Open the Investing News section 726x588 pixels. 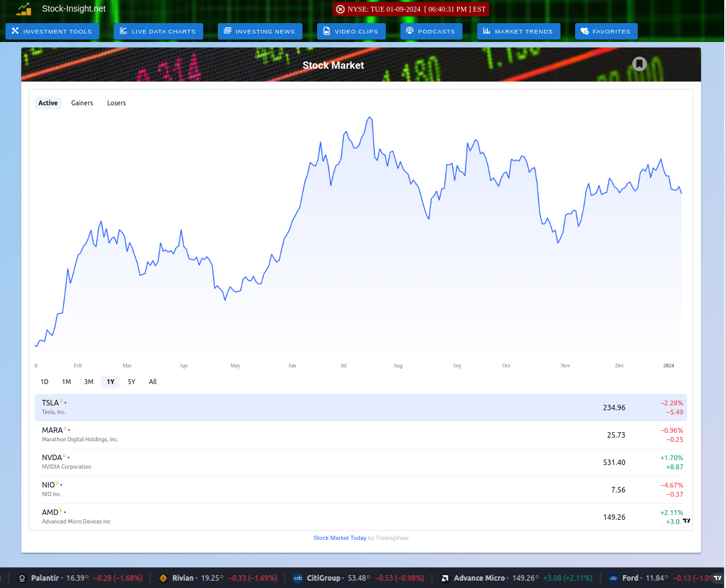click(x=260, y=32)
